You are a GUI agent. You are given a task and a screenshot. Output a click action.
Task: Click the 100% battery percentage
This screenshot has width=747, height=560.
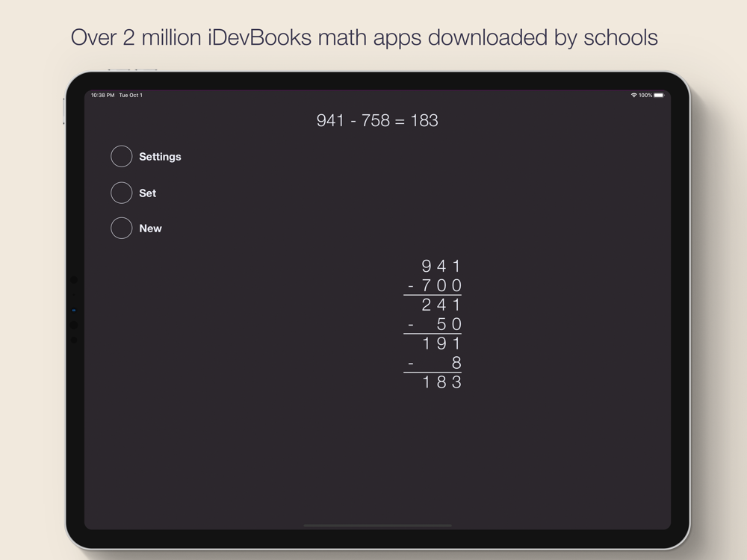pos(645,96)
